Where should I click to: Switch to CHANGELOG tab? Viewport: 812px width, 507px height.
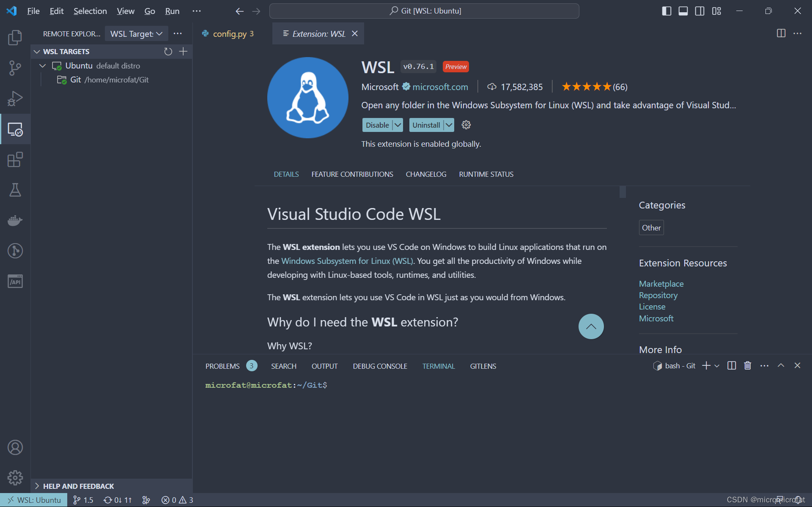point(426,174)
